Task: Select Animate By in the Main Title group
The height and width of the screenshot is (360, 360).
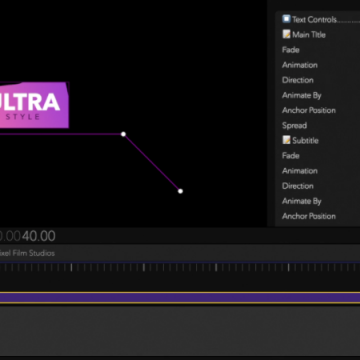Action: [x=302, y=96]
